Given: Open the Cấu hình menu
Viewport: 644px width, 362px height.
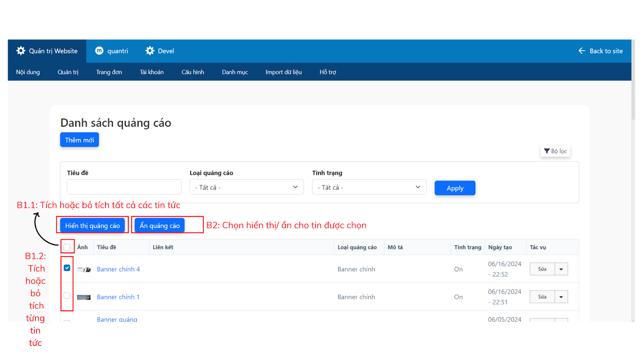Looking at the screenshot, I should (x=193, y=72).
